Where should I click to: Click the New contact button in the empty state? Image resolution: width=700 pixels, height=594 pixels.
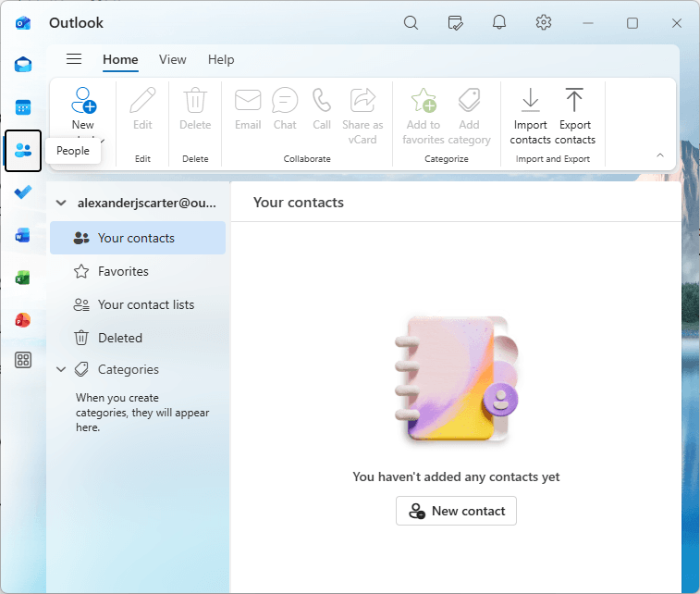point(456,511)
